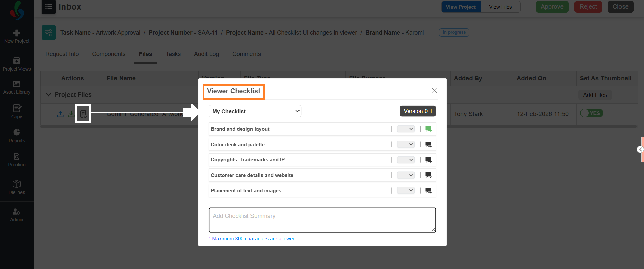Click the Add Files button

point(595,95)
